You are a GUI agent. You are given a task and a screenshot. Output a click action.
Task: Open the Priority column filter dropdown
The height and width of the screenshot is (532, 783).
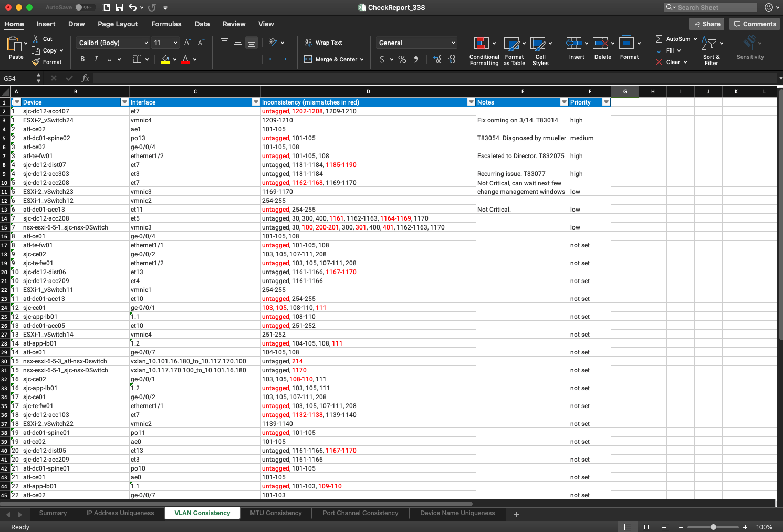[x=607, y=102]
